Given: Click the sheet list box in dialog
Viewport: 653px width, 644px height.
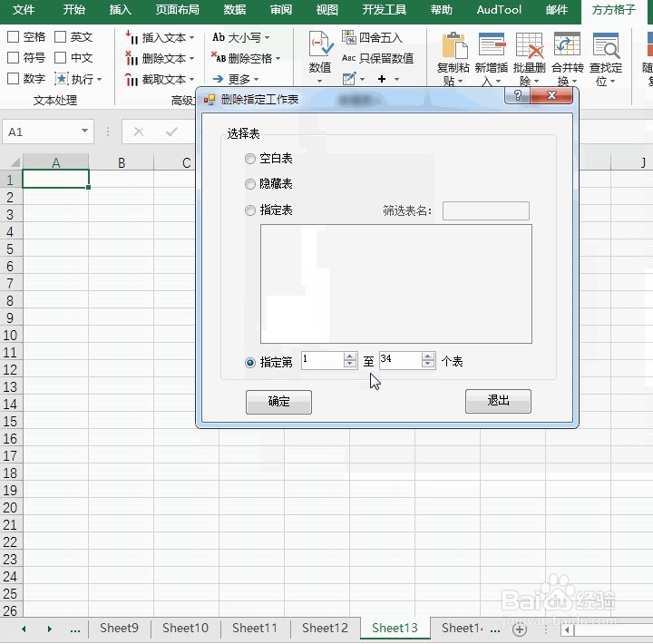Looking at the screenshot, I should point(396,284).
